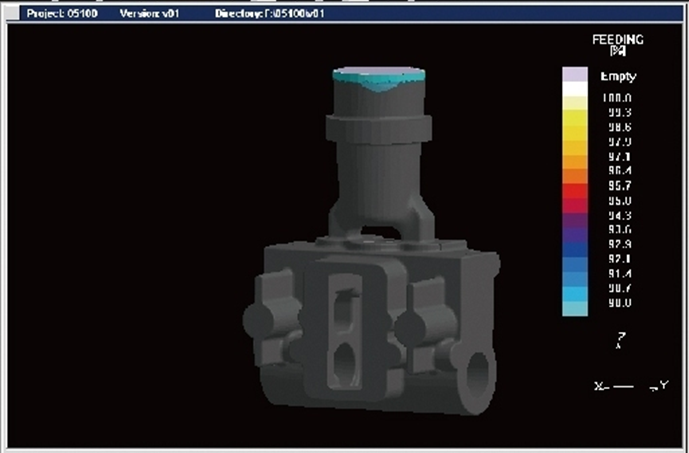Select the white 100.0 legend color
Screen dimensions: 689x453
[x=574, y=98]
